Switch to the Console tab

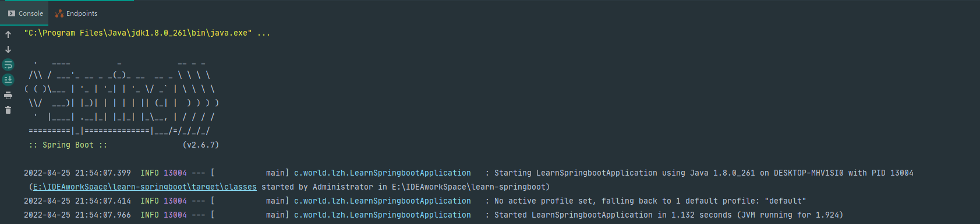point(25,13)
